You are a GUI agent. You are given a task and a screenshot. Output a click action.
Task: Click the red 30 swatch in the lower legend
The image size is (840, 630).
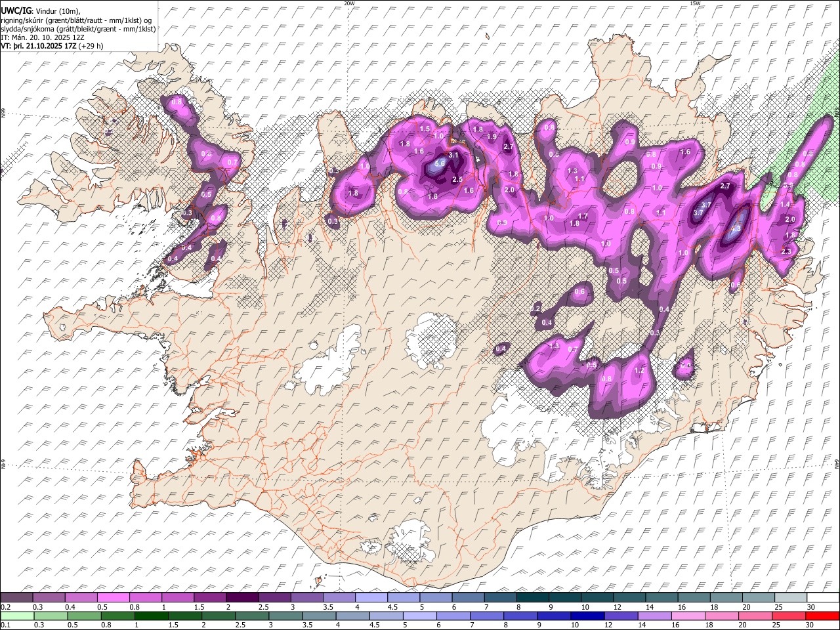tap(822, 616)
